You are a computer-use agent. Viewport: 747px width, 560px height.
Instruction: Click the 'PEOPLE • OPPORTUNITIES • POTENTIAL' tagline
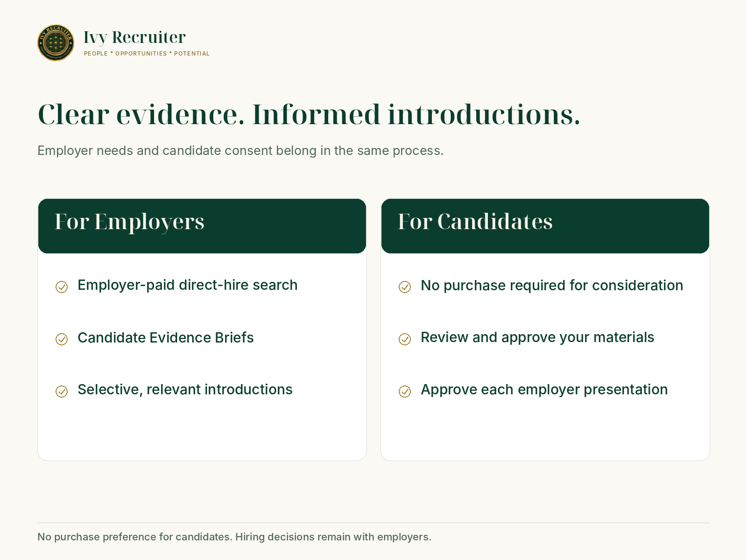(147, 54)
